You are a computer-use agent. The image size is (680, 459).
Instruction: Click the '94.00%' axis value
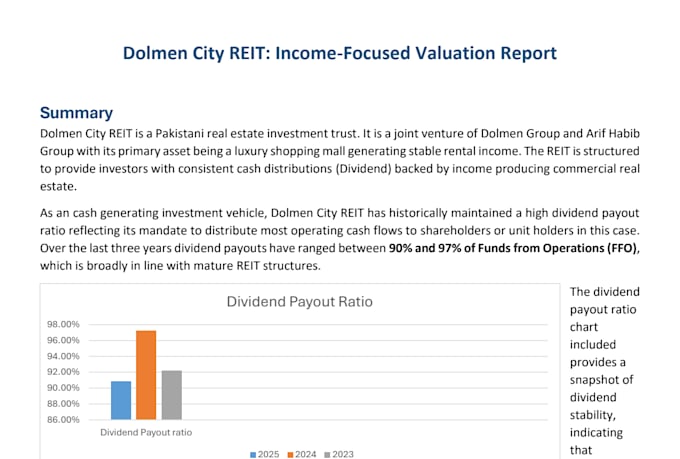point(63,356)
